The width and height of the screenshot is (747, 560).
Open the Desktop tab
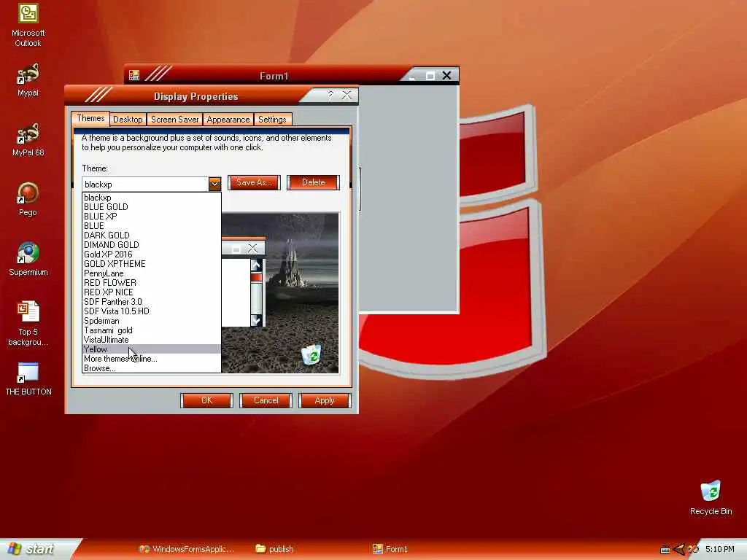[x=128, y=119]
